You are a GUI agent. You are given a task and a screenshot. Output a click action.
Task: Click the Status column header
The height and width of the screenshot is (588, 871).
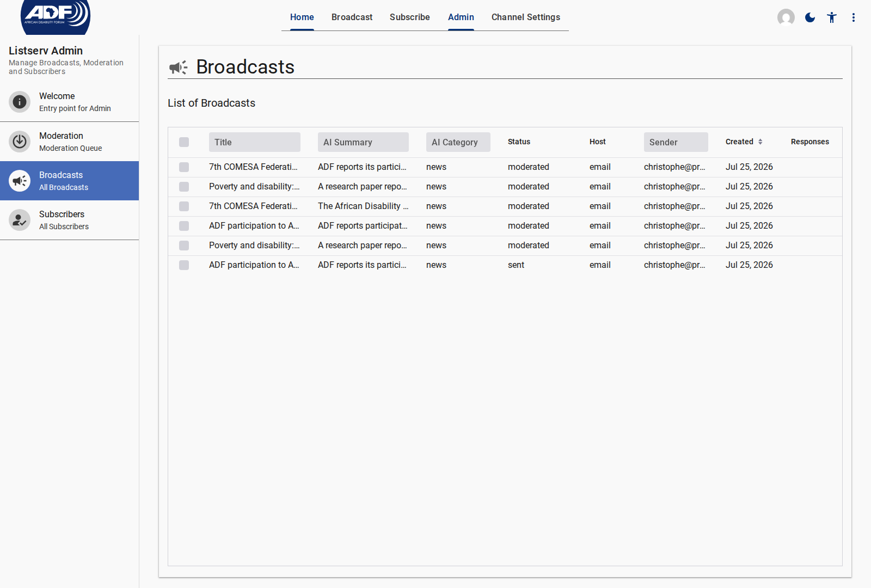519,142
